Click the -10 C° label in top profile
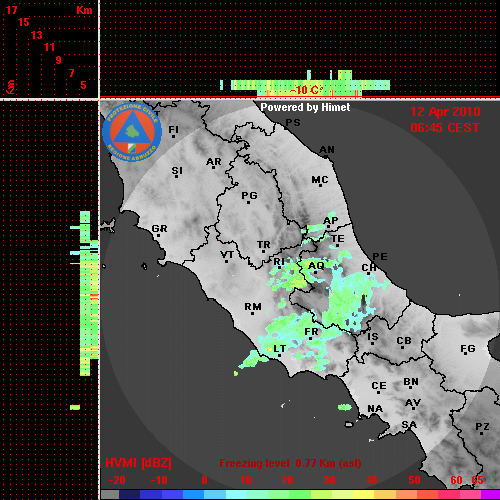The width and height of the screenshot is (500, 500). 307,90
